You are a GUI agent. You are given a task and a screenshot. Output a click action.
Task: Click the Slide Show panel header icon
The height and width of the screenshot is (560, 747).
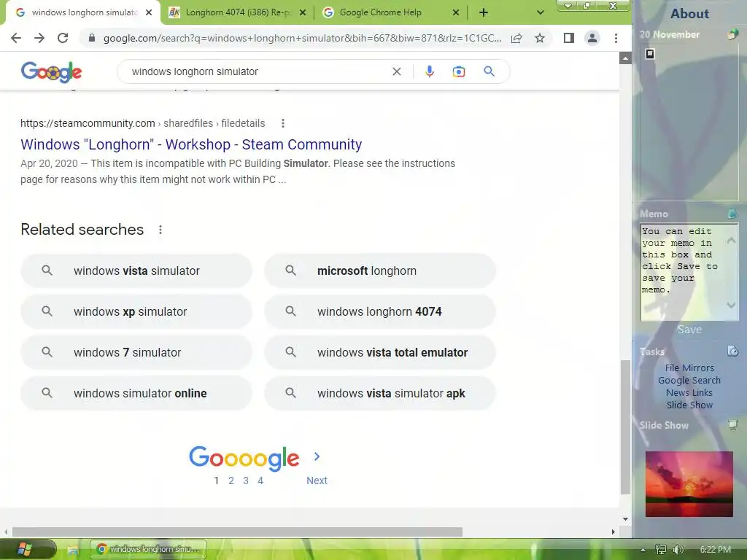coord(732,425)
